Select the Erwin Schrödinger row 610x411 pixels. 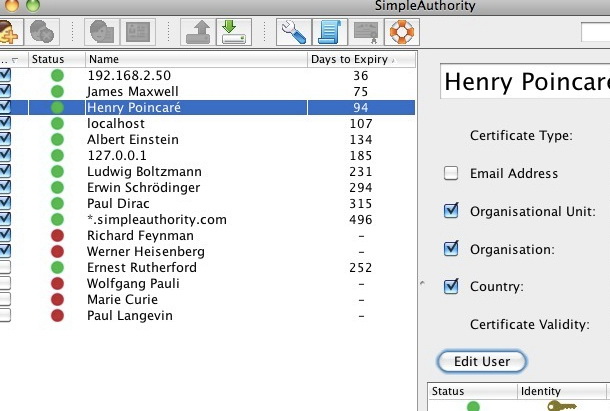pyautogui.click(x=208, y=187)
